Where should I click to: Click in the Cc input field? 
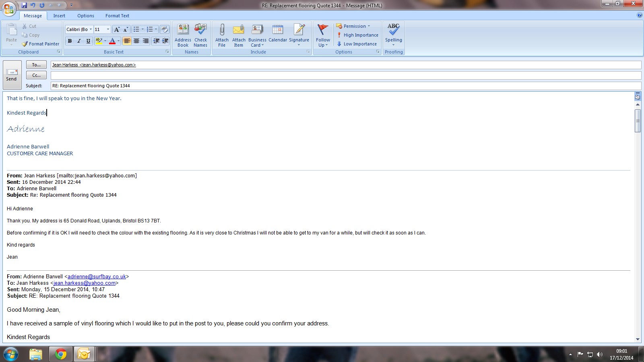(346, 75)
